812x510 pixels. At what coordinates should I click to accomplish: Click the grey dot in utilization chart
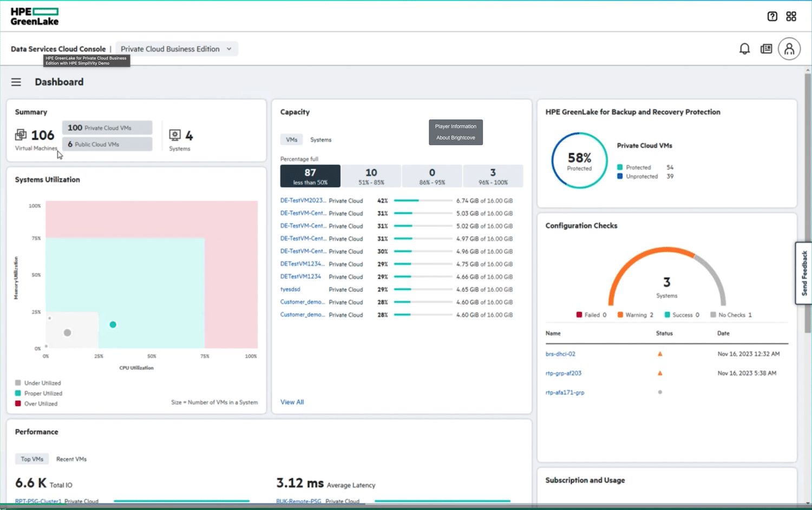[67, 333]
